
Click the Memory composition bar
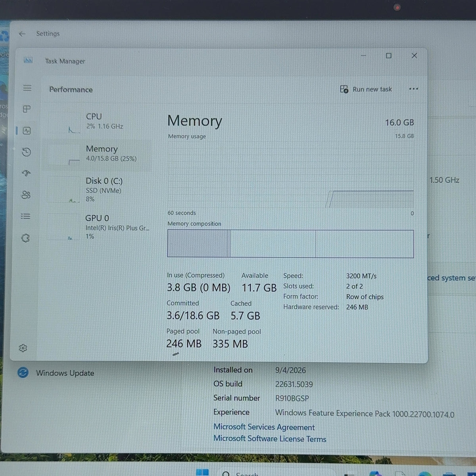[x=290, y=244]
